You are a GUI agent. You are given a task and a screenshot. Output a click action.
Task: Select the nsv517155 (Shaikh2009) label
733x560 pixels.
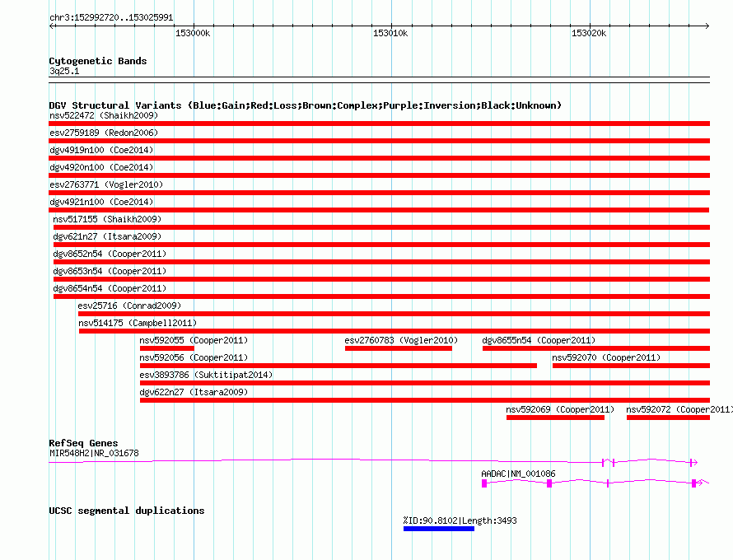coord(107,219)
